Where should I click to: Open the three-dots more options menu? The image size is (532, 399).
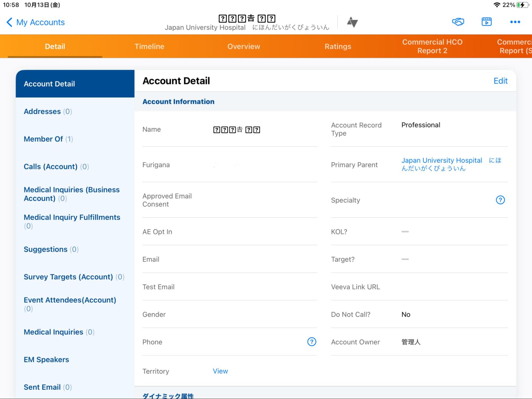(x=515, y=22)
